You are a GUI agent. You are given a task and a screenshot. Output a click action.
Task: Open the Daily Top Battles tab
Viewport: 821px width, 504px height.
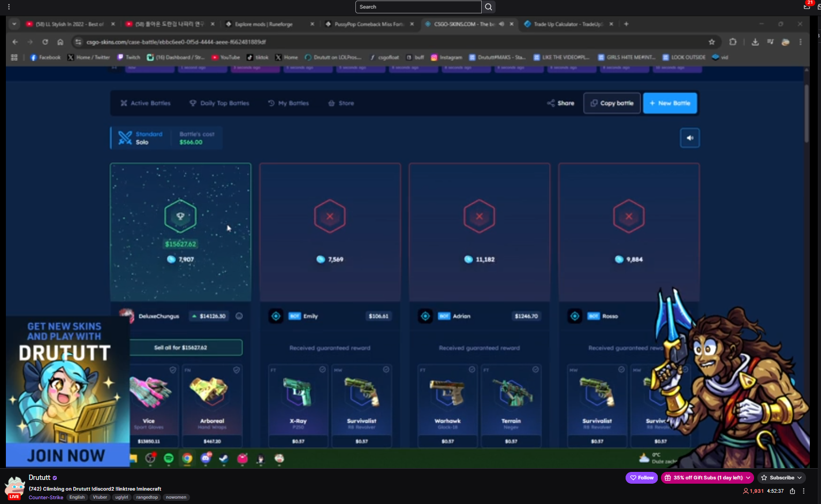(219, 103)
